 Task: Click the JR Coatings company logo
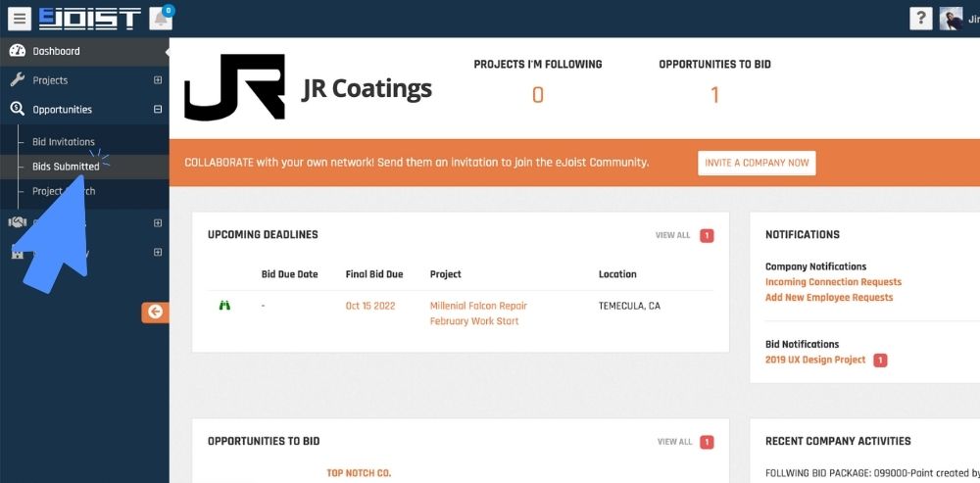click(235, 87)
